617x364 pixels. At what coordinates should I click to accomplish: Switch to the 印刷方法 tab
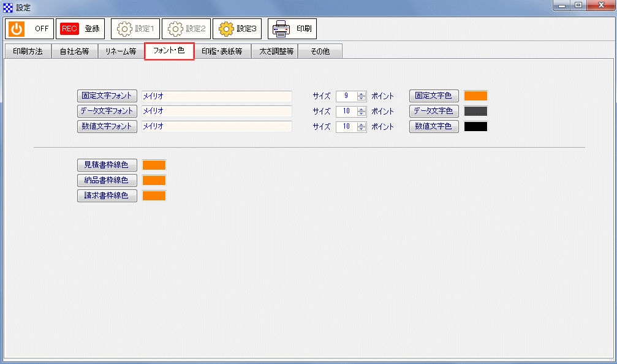[x=28, y=51]
